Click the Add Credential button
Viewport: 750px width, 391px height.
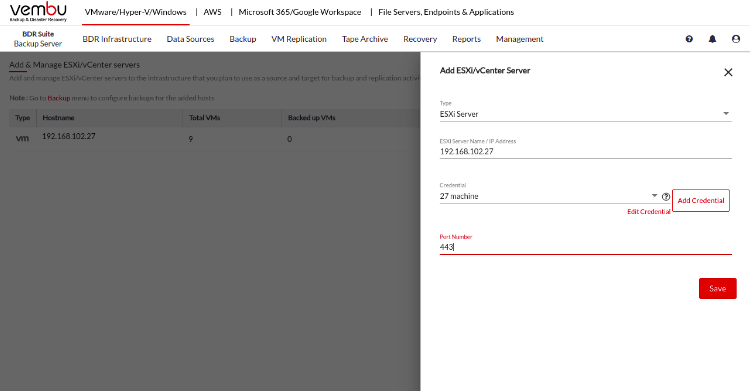coord(701,201)
